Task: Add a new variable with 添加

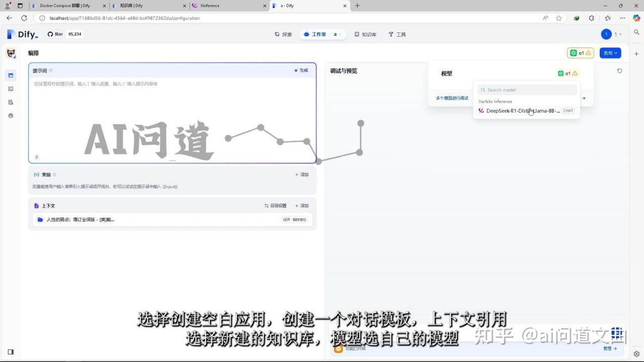Action: point(302,174)
